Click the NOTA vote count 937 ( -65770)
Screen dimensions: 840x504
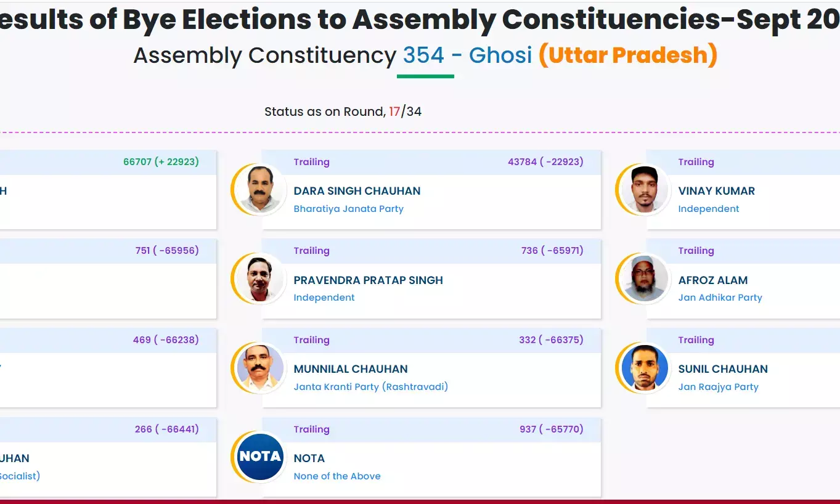click(x=552, y=429)
